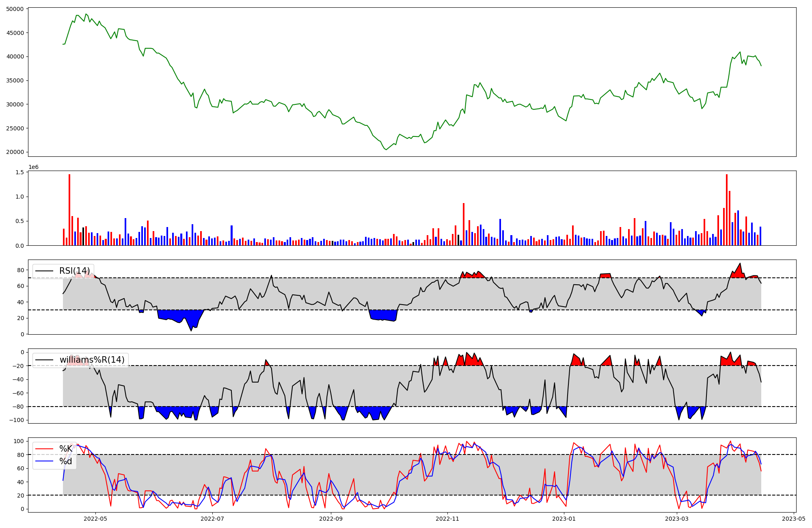Image resolution: width=812 pixels, height=528 pixels.
Task: Click the 50000 price axis label
Action: click(15, 9)
